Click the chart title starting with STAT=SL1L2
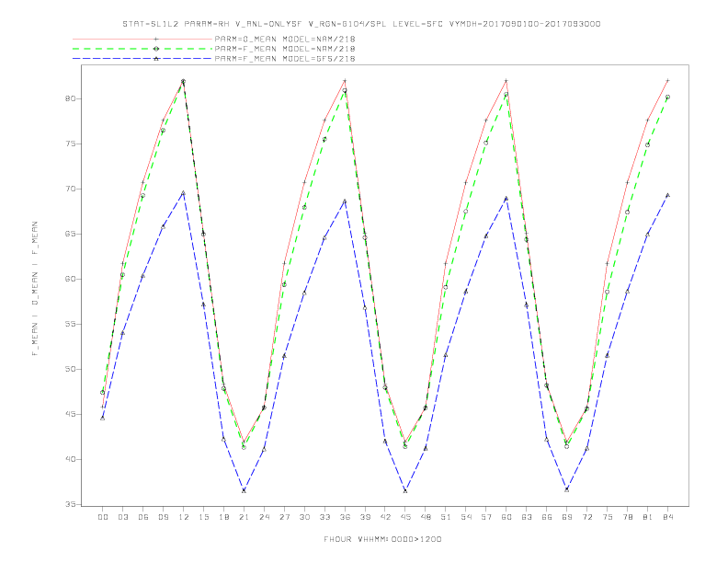728x563 pixels. point(361,24)
